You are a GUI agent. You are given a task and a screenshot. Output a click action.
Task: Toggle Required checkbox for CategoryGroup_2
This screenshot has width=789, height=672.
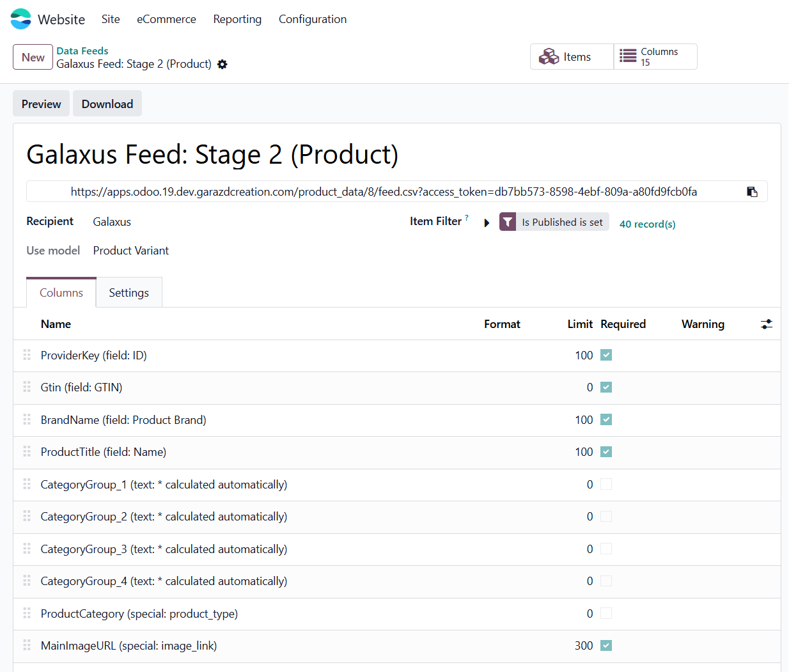606,516
